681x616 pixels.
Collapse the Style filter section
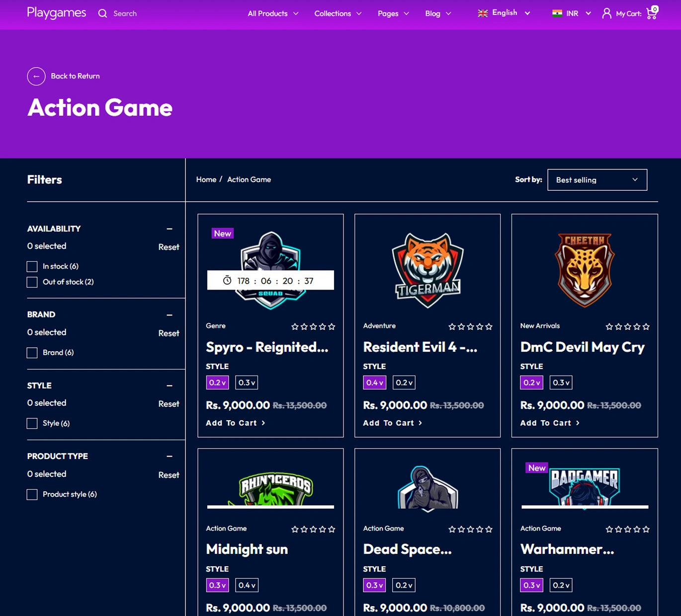170,385
